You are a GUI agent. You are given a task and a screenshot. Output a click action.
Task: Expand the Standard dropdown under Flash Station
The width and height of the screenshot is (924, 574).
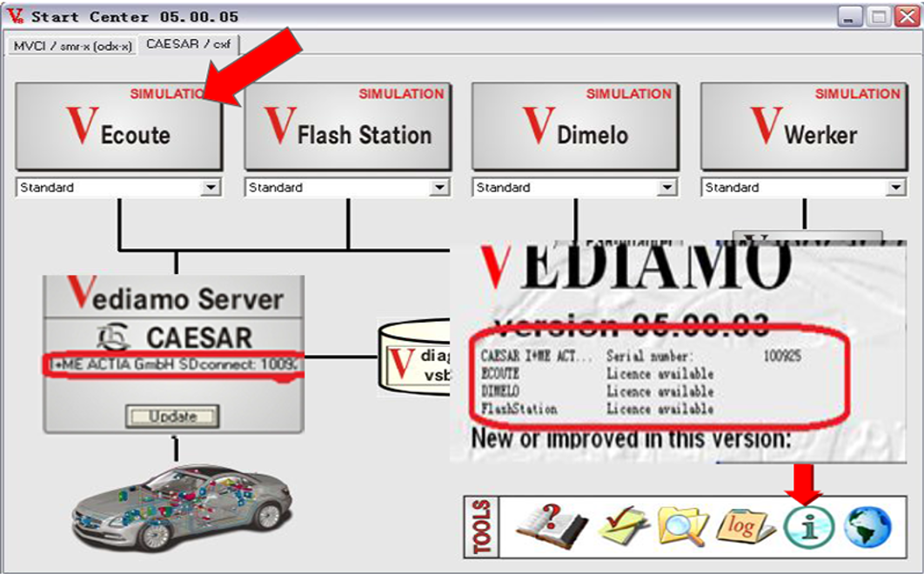(439, 188)
